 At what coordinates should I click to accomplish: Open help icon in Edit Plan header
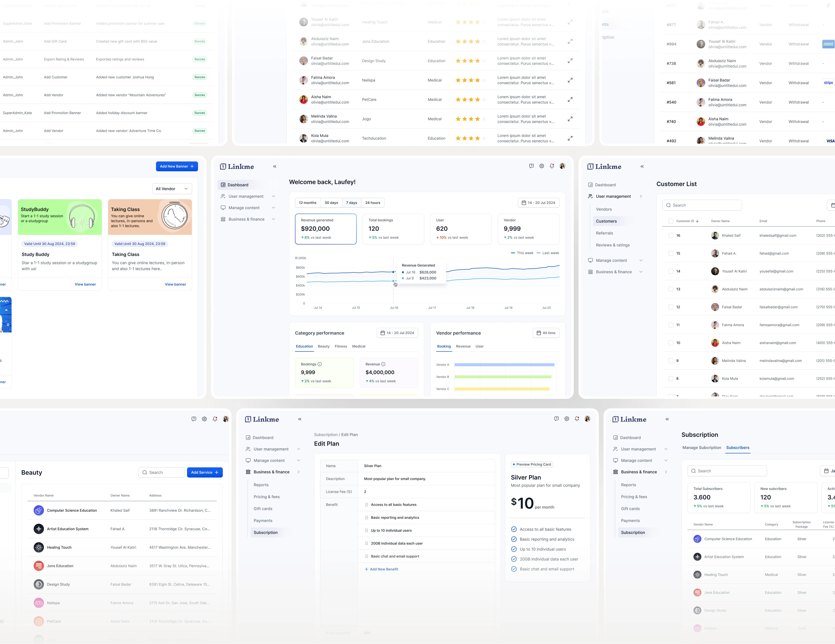tap(556, 418)
